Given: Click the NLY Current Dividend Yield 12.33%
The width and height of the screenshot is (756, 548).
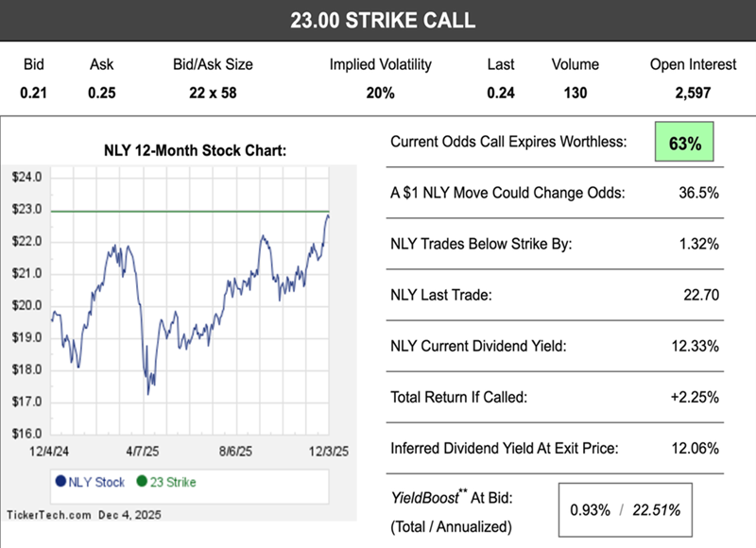Looking at the screenshot, I should click(x=696, y=346).
